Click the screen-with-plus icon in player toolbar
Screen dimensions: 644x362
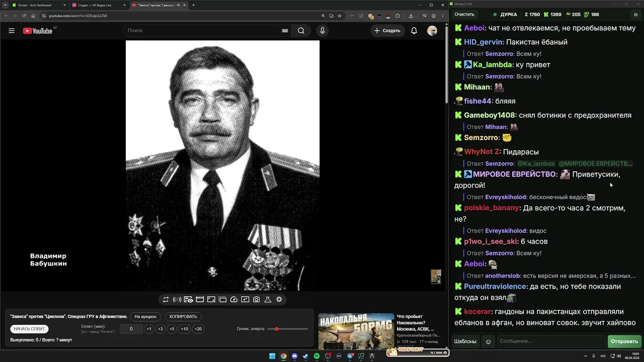pyautogui.click(x=245, y=300)
